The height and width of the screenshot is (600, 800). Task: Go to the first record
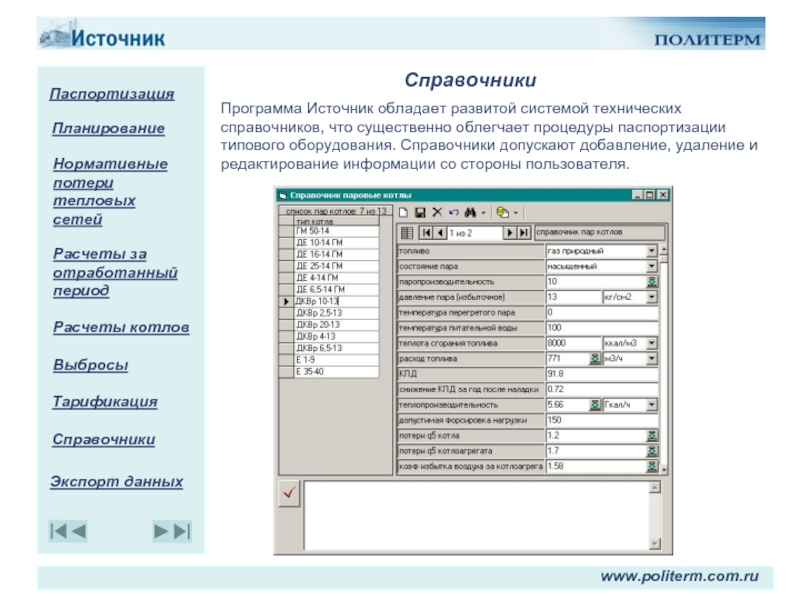point(425,233)
